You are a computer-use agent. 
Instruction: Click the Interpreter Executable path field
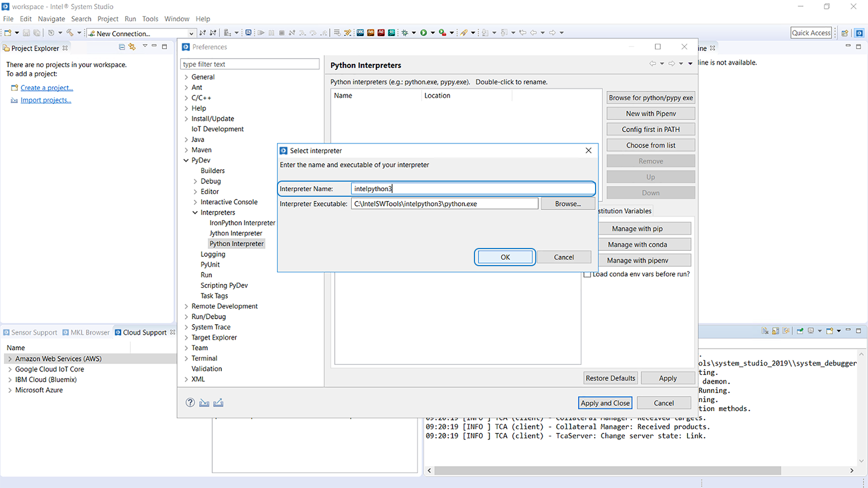pos(444,204)
